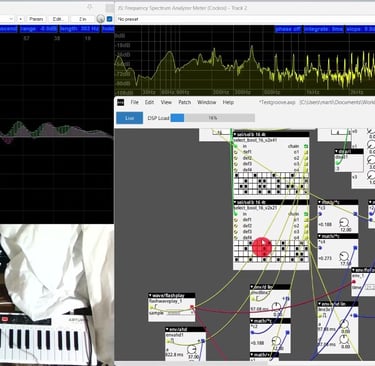Collapse the env/ahd object via its title triangle
The image size is (375, 366).
click(x=168, y=329)
